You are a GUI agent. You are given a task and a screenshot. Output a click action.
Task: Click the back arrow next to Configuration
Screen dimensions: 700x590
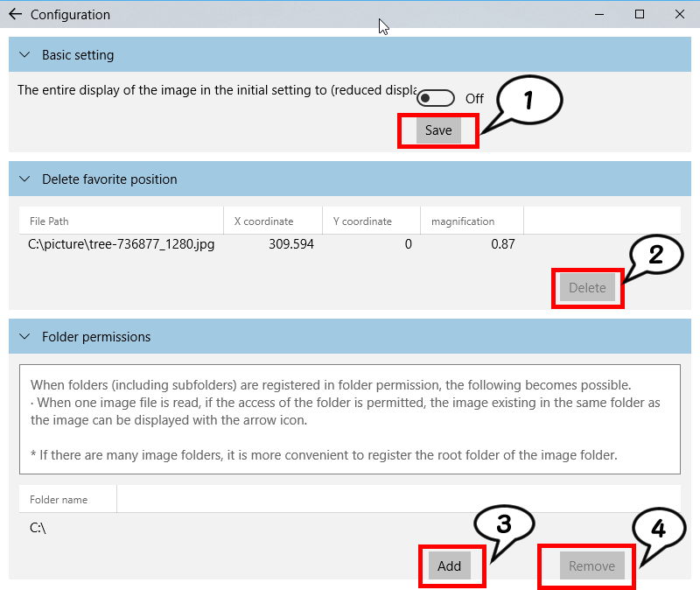click(x=14, y=15)
